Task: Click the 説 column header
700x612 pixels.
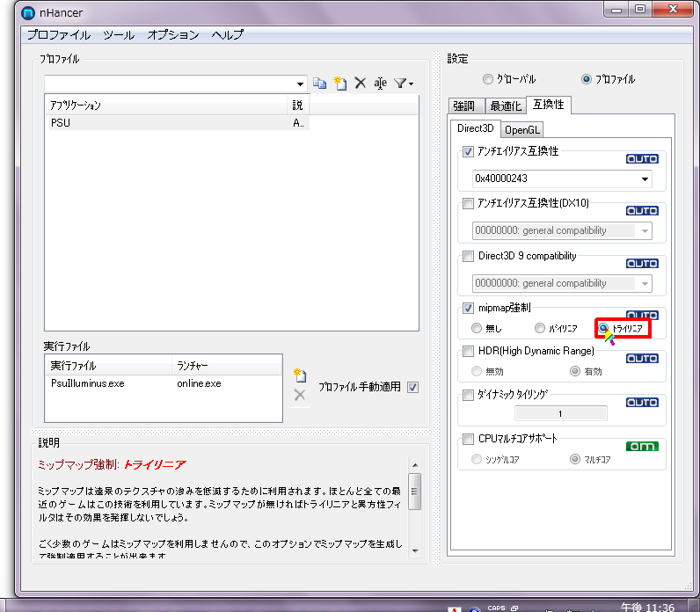Action: tap(298, 106)
